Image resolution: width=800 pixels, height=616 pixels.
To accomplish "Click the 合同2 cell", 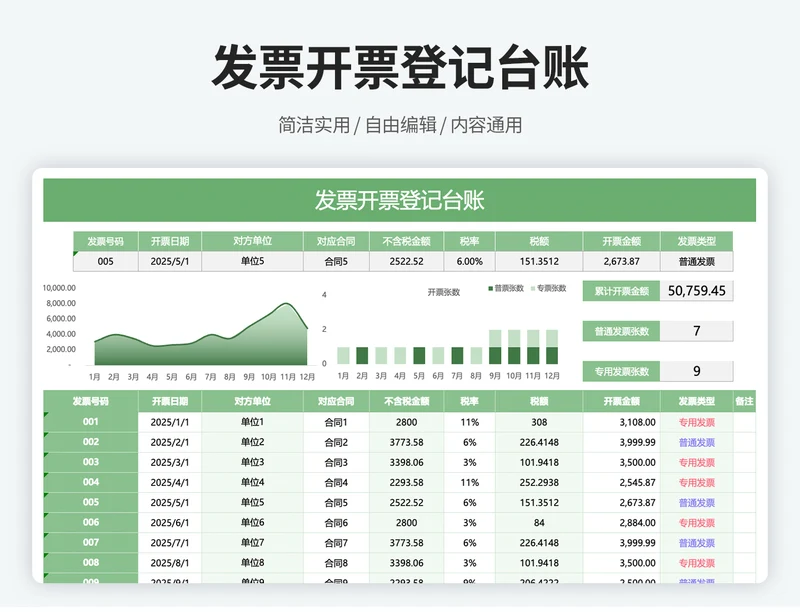I will tap(336, 442).
